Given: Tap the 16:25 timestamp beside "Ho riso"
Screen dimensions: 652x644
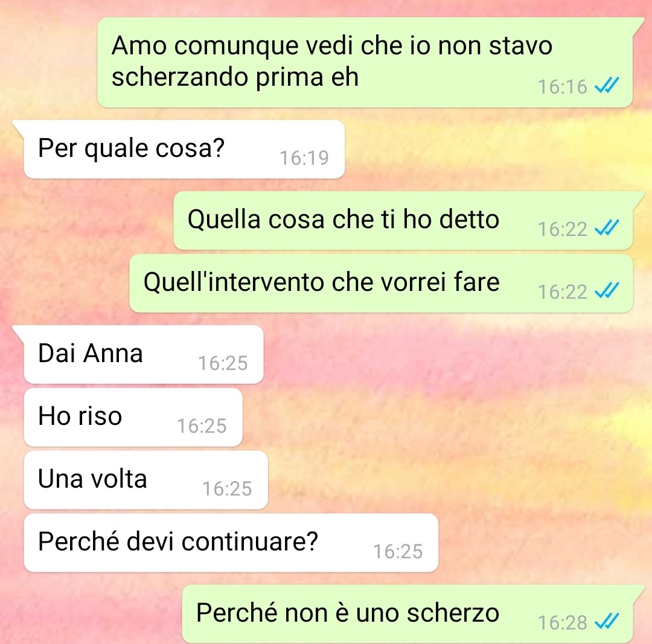Looking at the screenshot, I should tap(202, 426).
